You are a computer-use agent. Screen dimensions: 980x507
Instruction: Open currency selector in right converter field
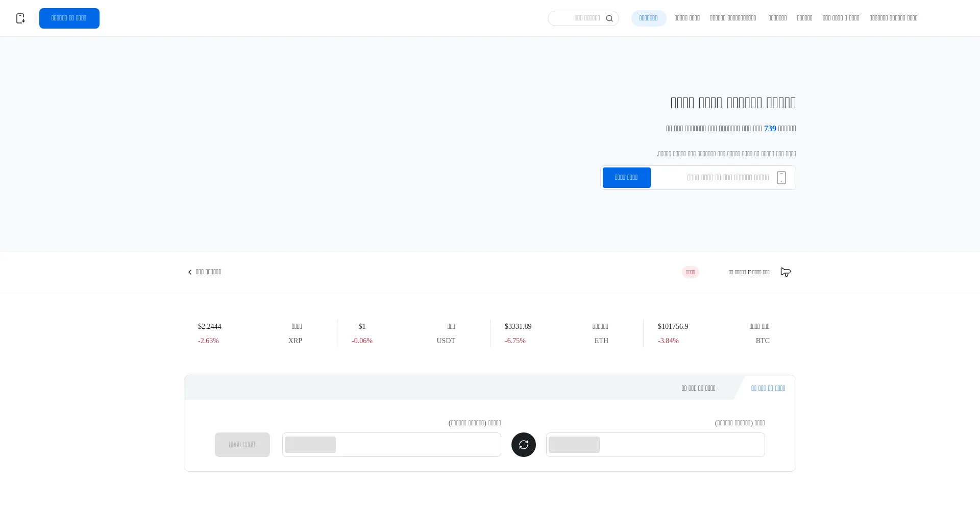(x=574, y=445)
